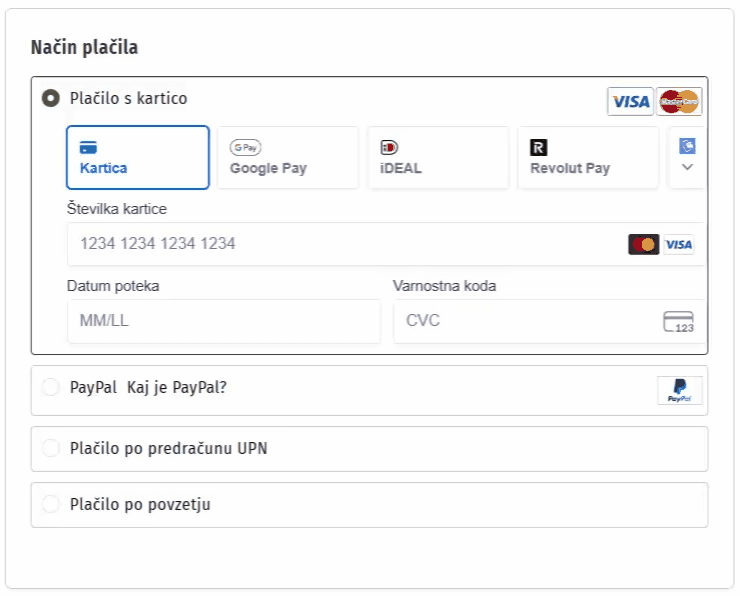740x596 pixels.
Task: Select the Plačilo s kartico radio button
Action: [50, 98]
